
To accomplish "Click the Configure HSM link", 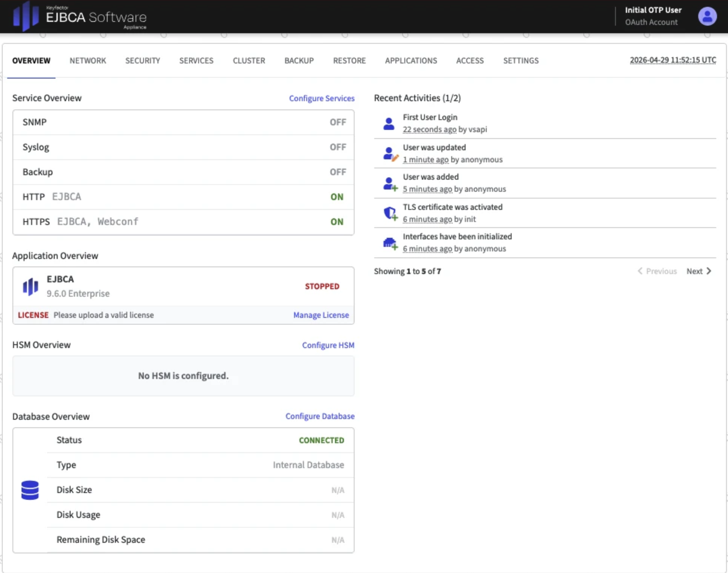I will [328, 345].
